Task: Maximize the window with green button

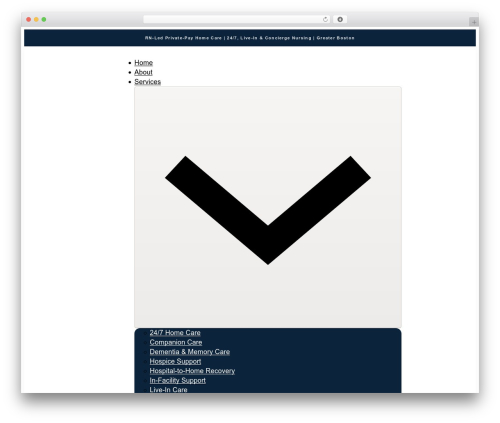Action: tap(44, 19)
